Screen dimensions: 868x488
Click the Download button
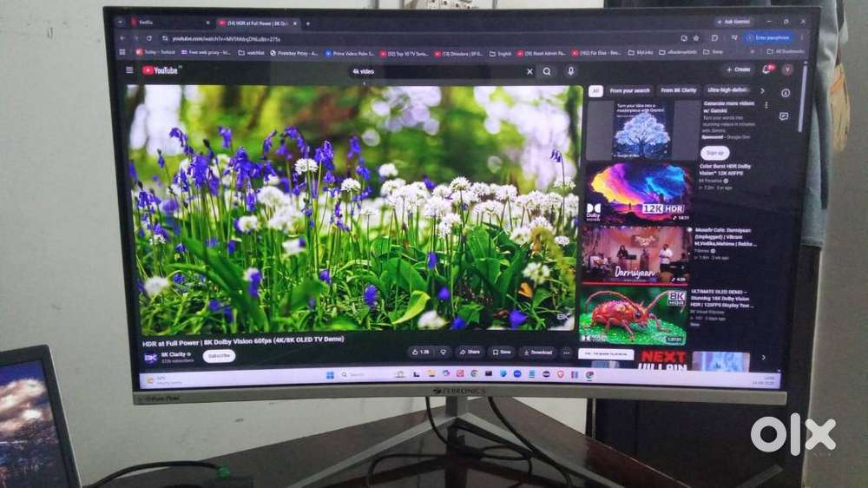click(x=537, y=352)
